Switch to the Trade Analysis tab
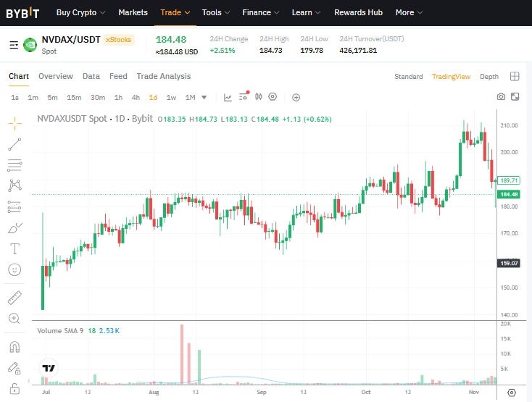The height and width of the screenshot is (402, 532). pyautogui.click(x=164, y=76)
